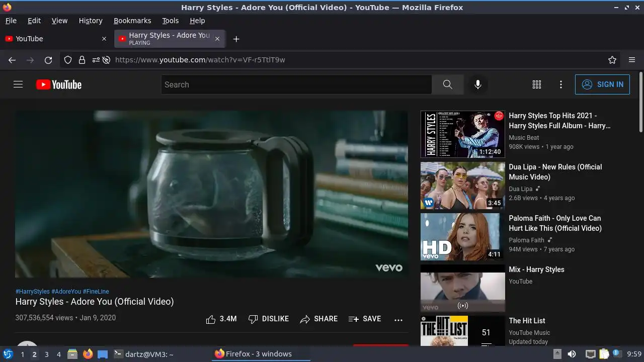Open the Bookmarks menu
This screenshot has width=644, height=362.
click(x=132, y=21)
